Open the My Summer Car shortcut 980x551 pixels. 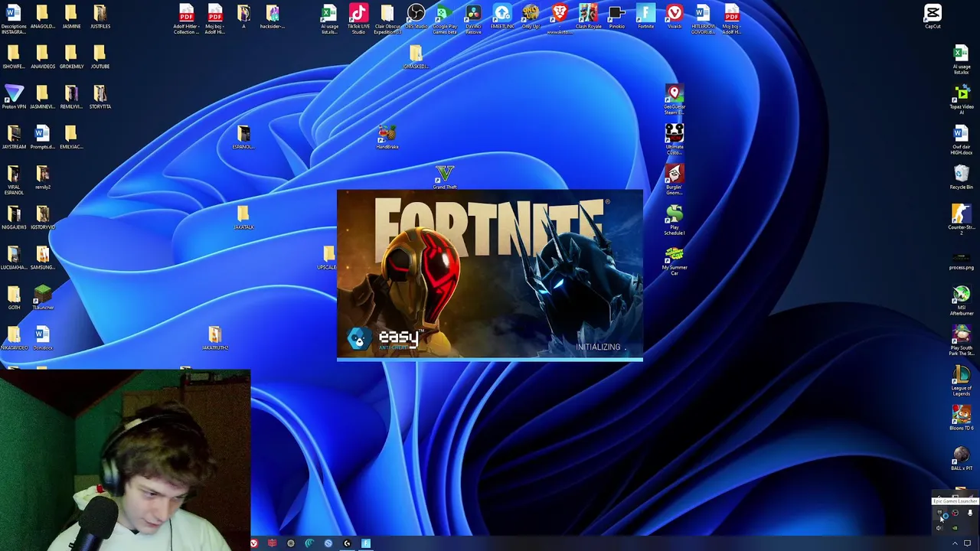pos(675,260)
